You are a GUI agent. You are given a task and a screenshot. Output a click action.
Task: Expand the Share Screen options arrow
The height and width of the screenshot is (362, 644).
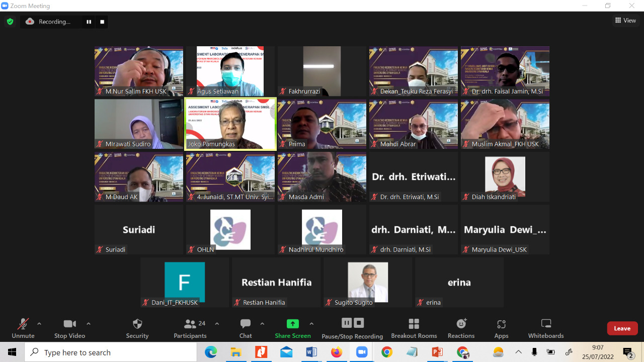coord(311,324)
